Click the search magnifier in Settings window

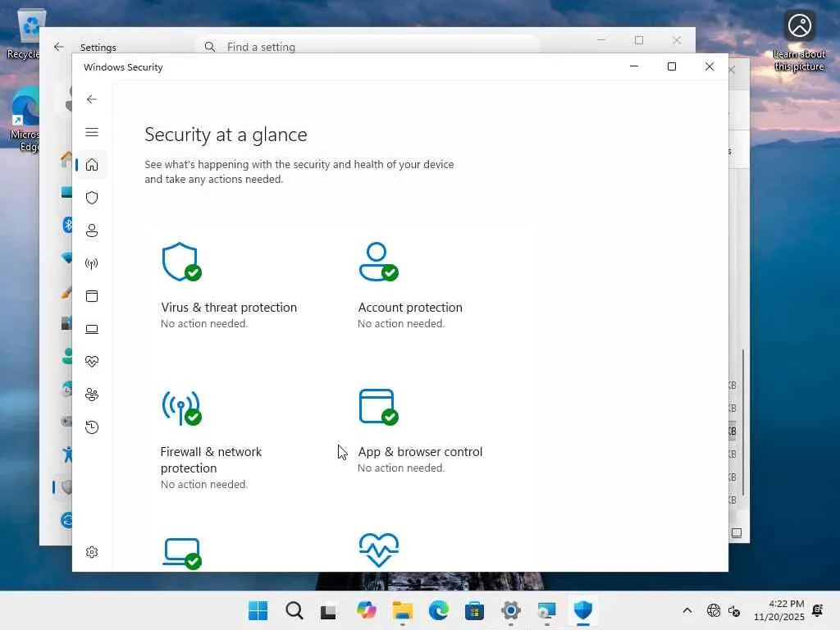click(209, 47)
